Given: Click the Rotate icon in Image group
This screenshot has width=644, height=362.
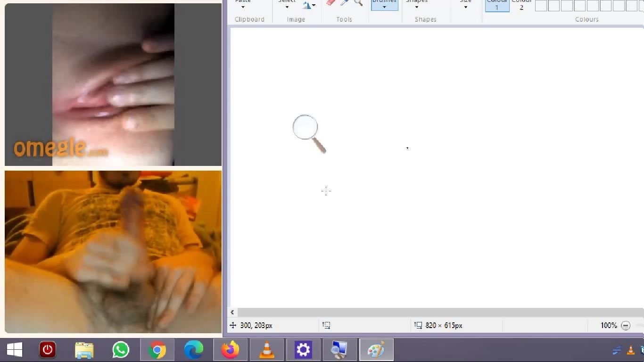Looking at the screenshot, I should (x=307, y=5).
